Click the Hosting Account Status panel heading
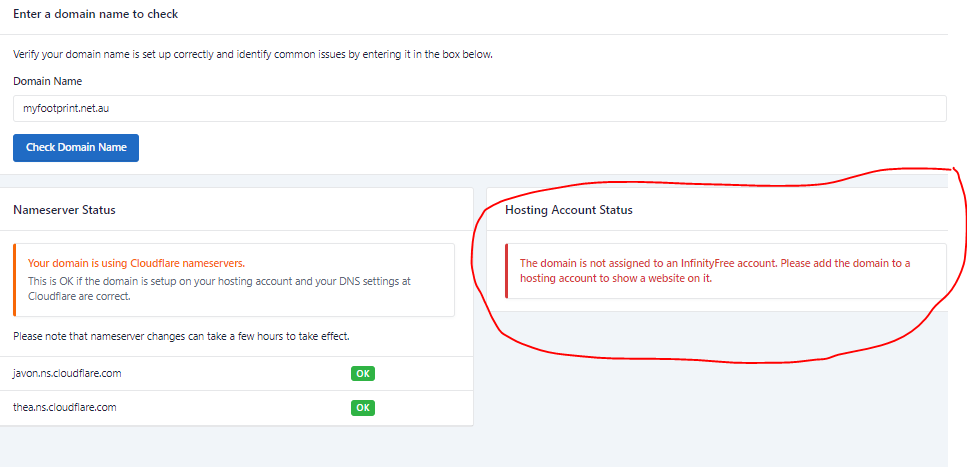Image resolution: width=967 pixels, height=467 pixels. 568,210
